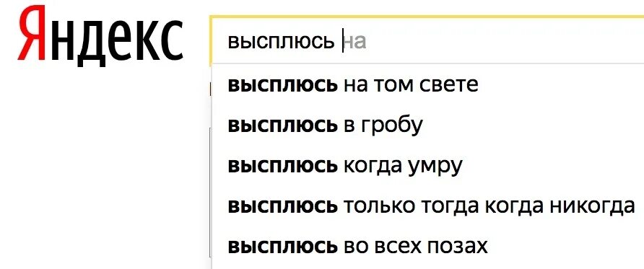Click bold высплюсь in the fourth suggestion

pyautogui.click(x=282, y=206)
